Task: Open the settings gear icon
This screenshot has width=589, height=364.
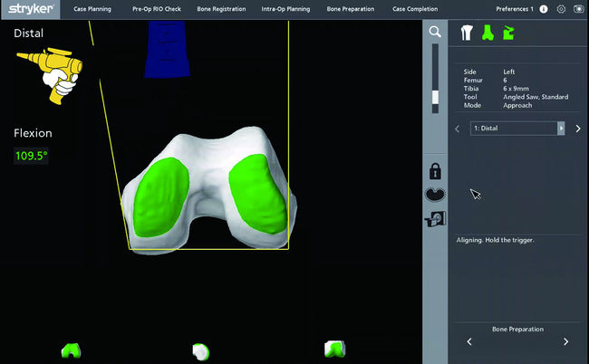Action: pyautogui.click(x=561, y=9)
